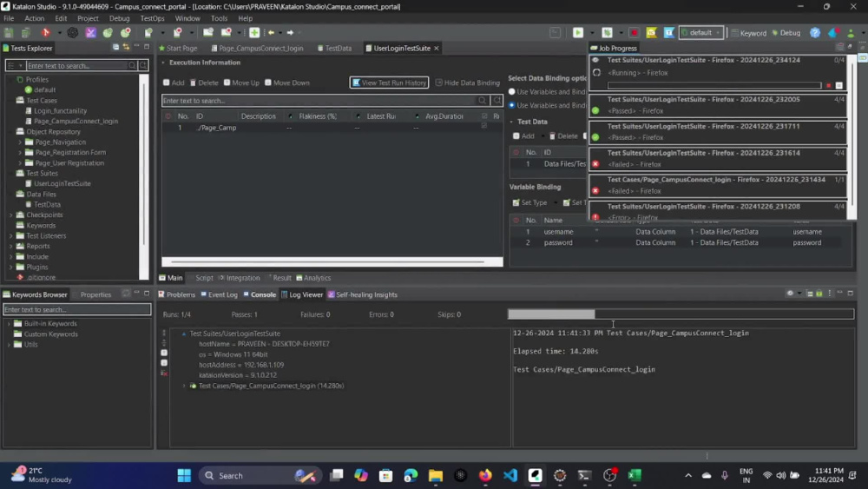Screen dimensions: 868x489
Task: Click the Debug run bug icon
Action: [608, 33]
